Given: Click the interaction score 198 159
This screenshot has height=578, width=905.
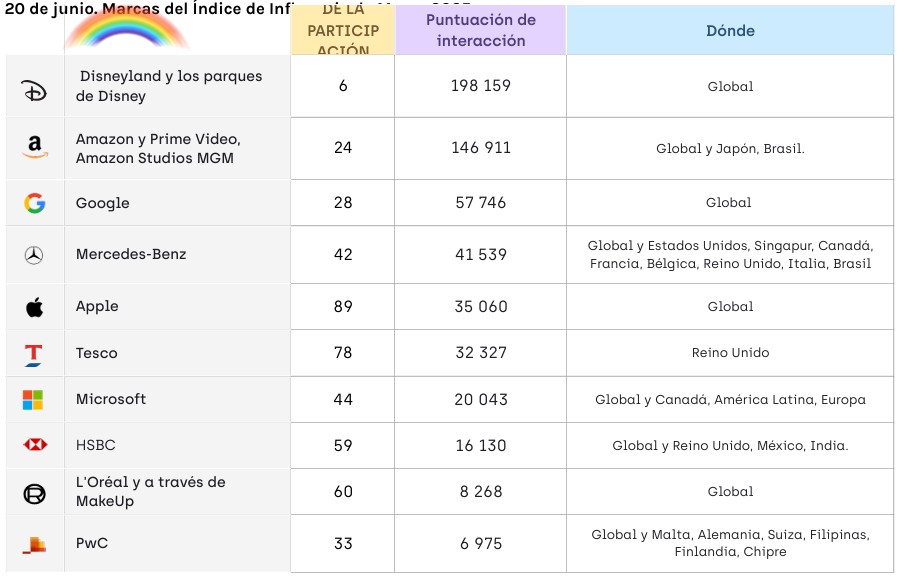Looking at the screenshot, I should point(480,86).
